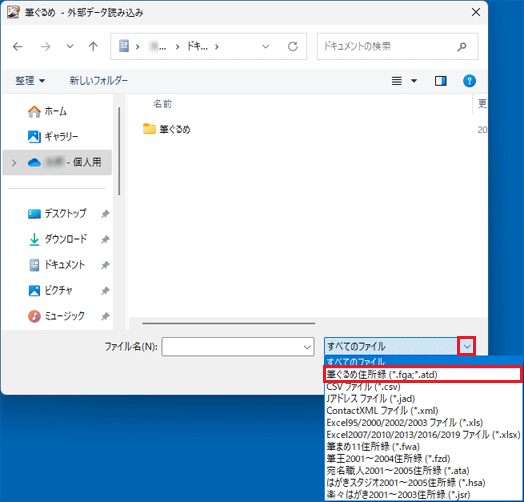Choose 楽々はがき2001～2003住所録 (*.jsr)
The width and height of the screenshot is (524, 502).
pyautogui.click(x=424, y=495)
